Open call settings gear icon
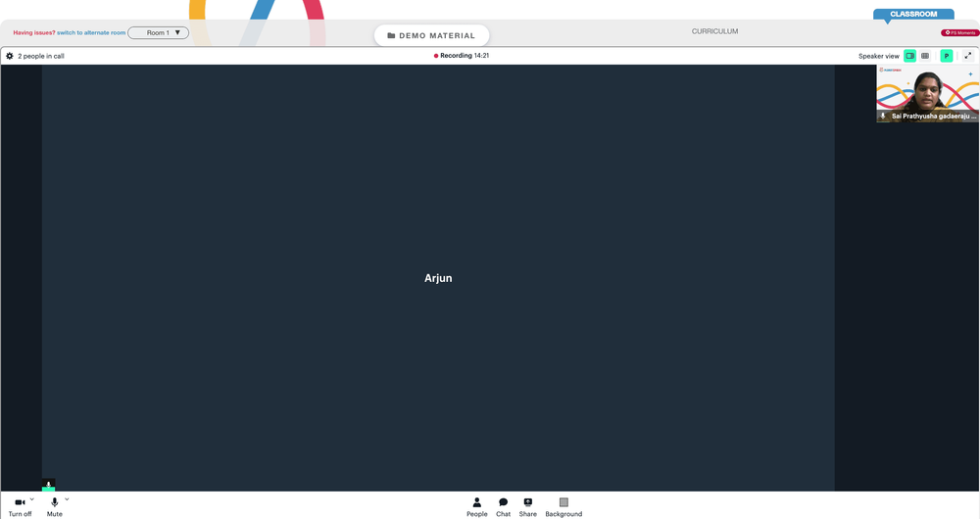Screen dimensions: 980x519 click(10, 56)
